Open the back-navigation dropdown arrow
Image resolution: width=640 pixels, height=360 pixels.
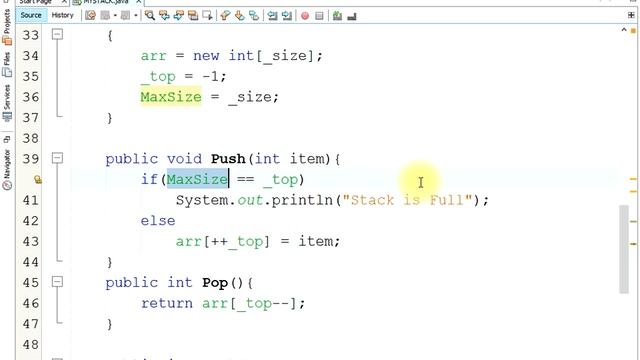click(x=115, y=16)
